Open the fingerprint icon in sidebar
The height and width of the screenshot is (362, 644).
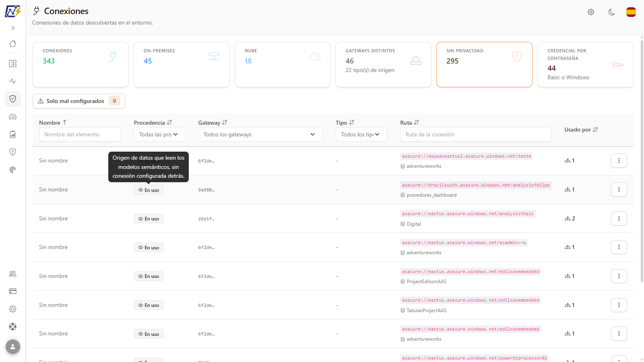[x=13, y=170]
